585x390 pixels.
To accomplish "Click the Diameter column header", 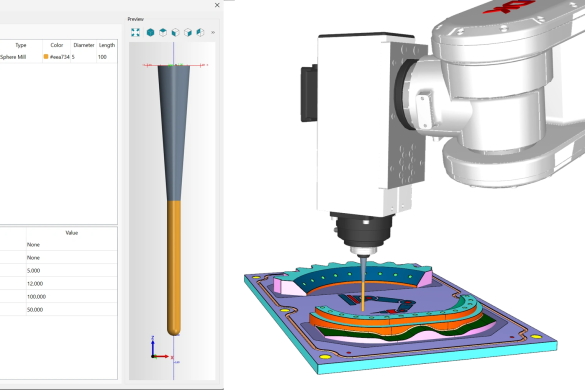I will coord(84,45).
